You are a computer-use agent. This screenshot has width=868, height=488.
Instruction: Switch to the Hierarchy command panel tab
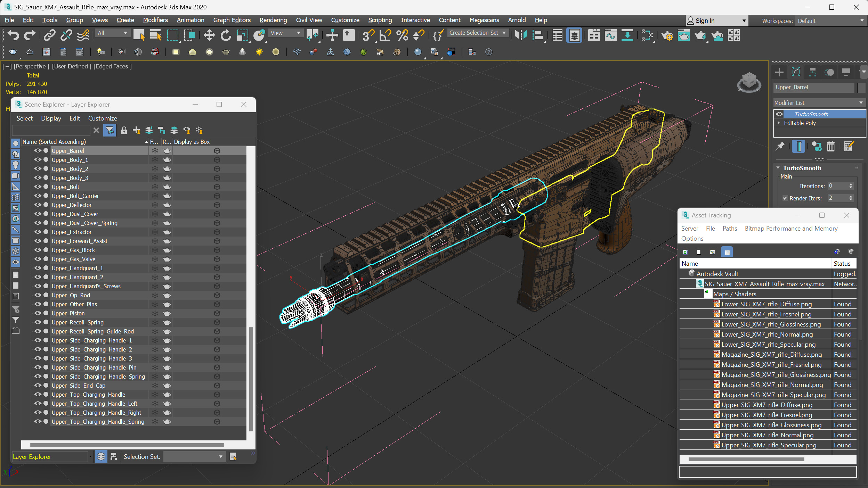[x=812, y=72]
